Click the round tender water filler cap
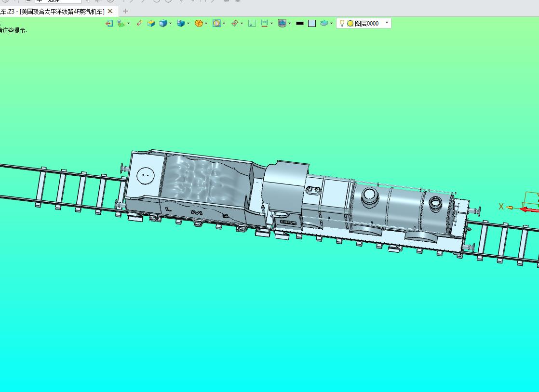539x392 pixels. tap(146, 176)
